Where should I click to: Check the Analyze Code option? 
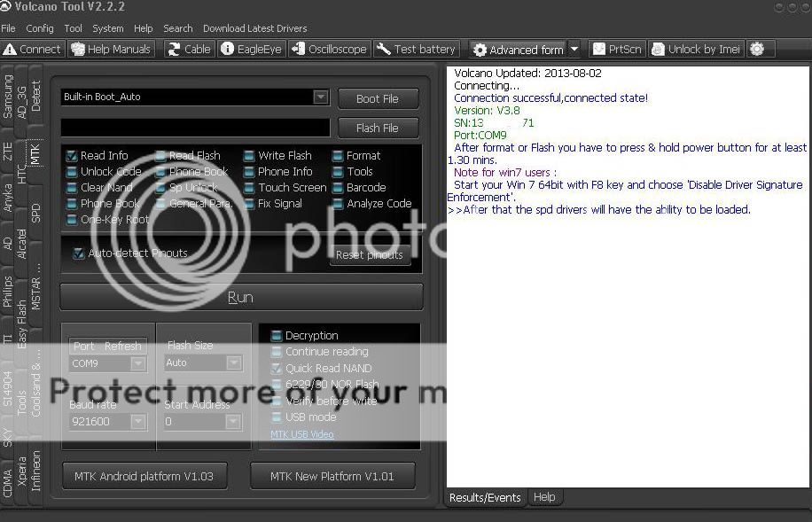tap(338, 204)
